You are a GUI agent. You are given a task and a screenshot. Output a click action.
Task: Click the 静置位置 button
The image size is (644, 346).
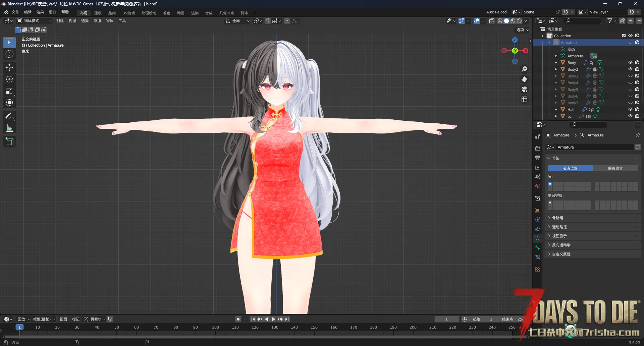615,168
